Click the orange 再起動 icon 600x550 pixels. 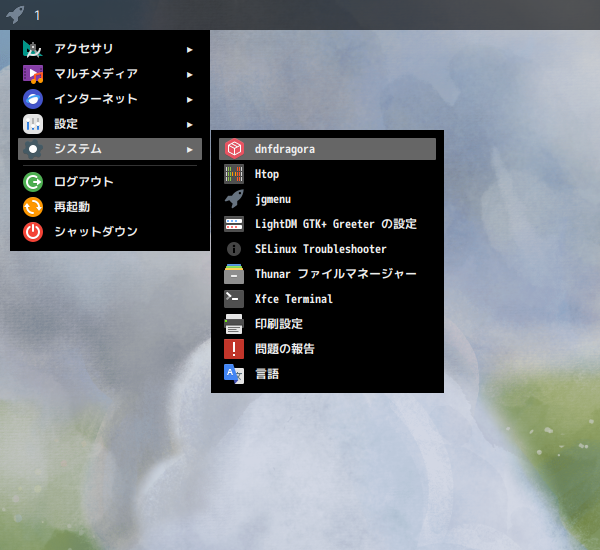point(33,207)
